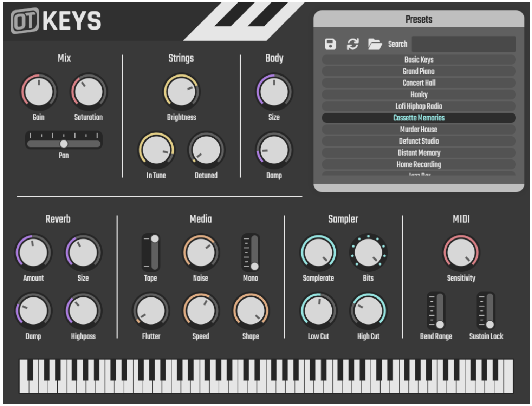532x406 pixels.
Task: Save the current preset
Action: (331, 44)
